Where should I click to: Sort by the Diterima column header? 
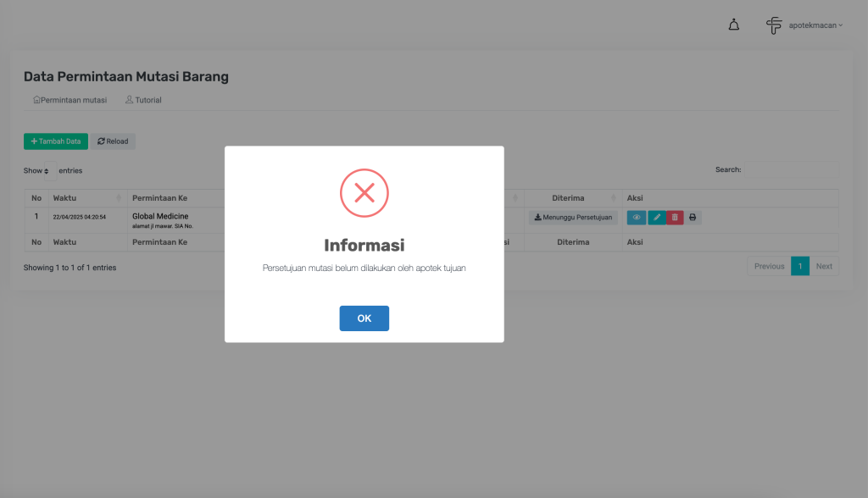[573, 198]
